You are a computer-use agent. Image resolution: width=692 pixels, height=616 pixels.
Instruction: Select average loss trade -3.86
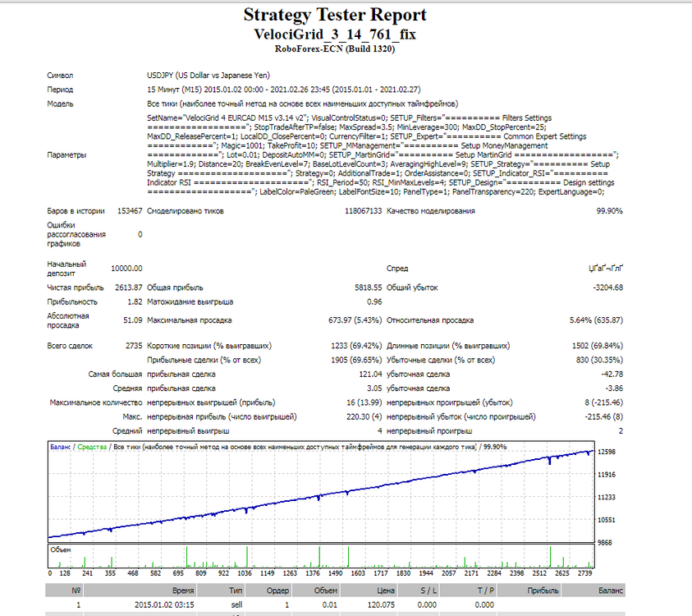point(614,388)
